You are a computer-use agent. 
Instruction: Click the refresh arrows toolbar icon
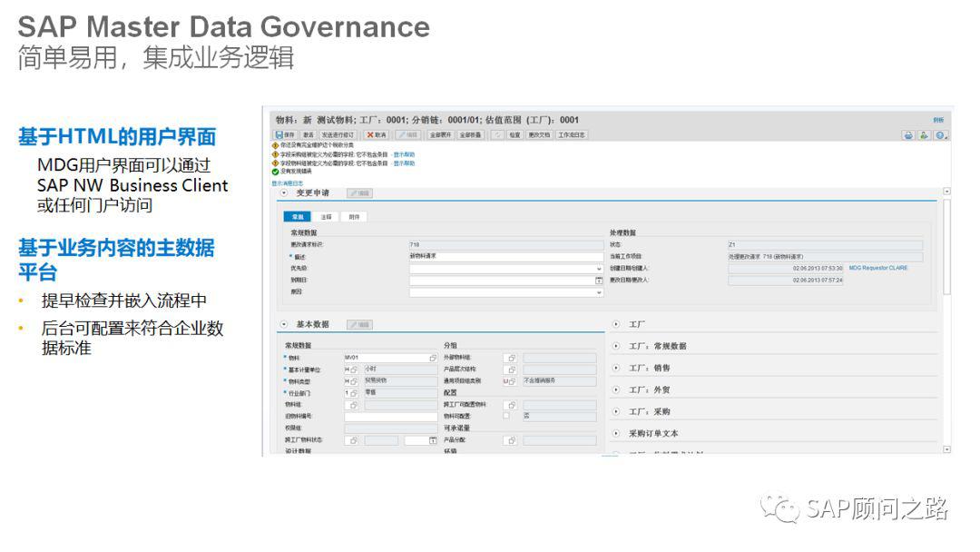pos(497,135)
